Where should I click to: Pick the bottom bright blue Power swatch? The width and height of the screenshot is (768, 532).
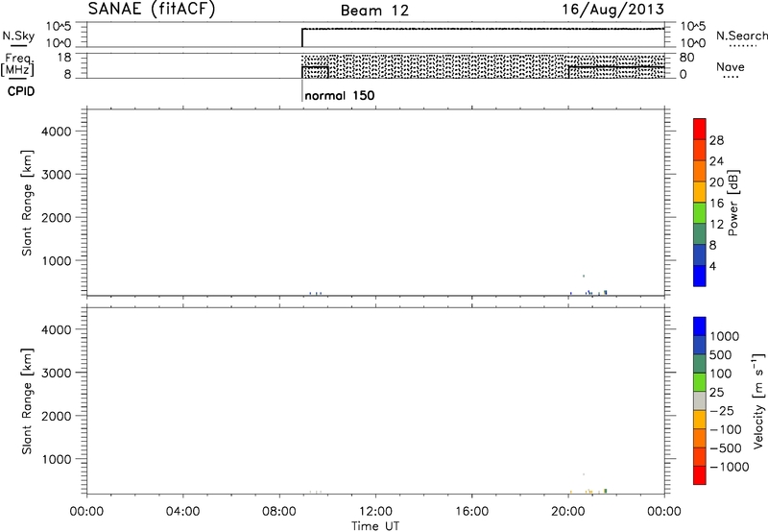point(700,276)
